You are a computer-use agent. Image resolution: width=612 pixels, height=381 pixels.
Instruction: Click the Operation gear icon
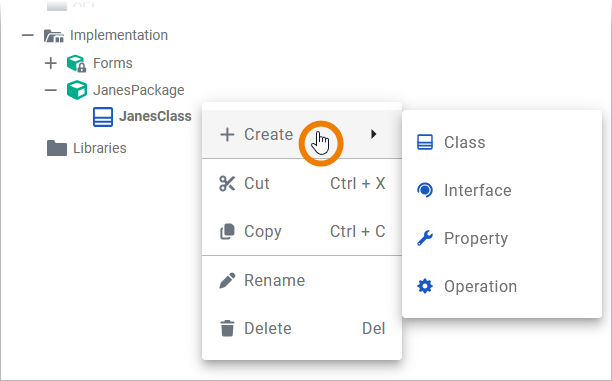click(425, 286)
